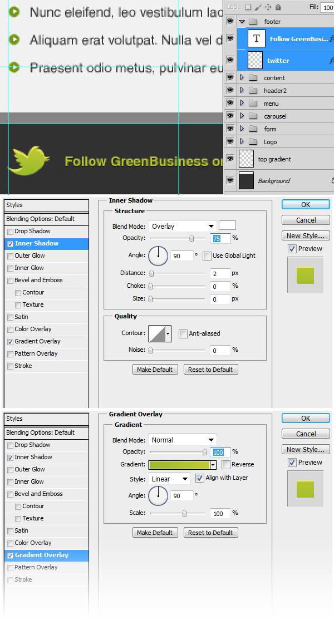The width and height of the screenshot is (334, 644).
Task: Click the Logo group folder icon
Action: pos(253,142)
